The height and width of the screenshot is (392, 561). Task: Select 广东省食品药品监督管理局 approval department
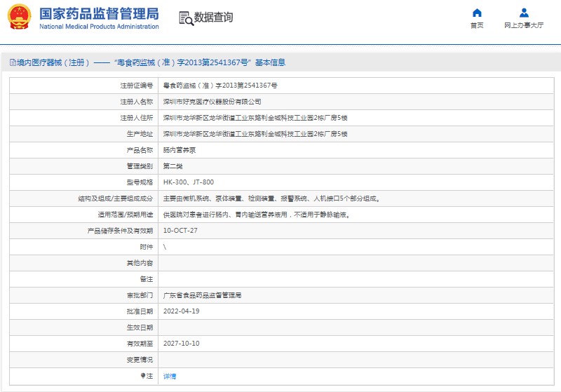coord(202,295)
